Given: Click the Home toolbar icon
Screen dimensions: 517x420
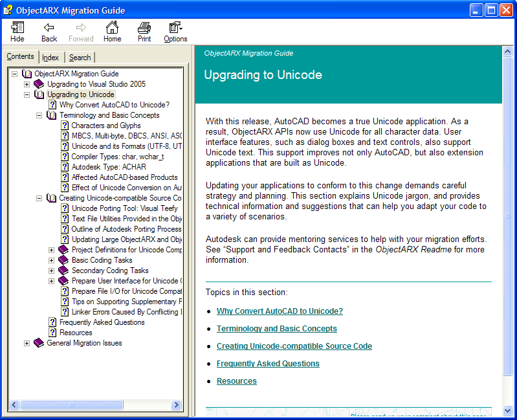Looking at the screenshot, I should [112, 31].
